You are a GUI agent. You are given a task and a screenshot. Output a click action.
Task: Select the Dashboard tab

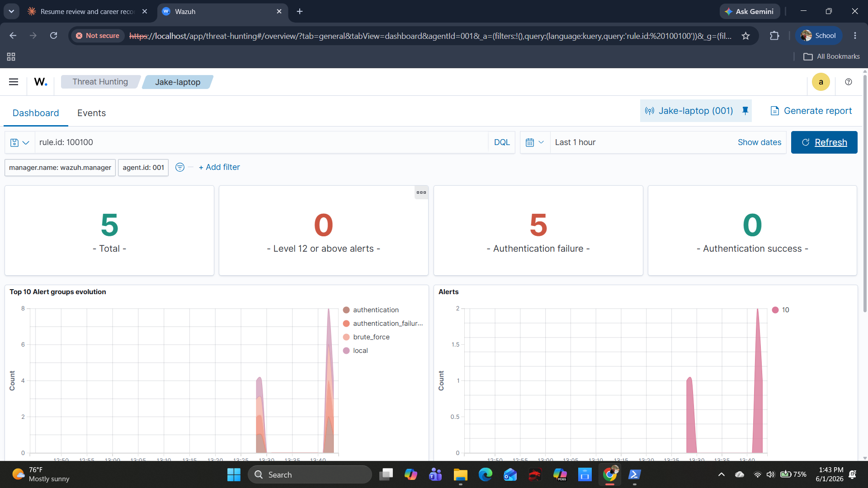(36, 113)
